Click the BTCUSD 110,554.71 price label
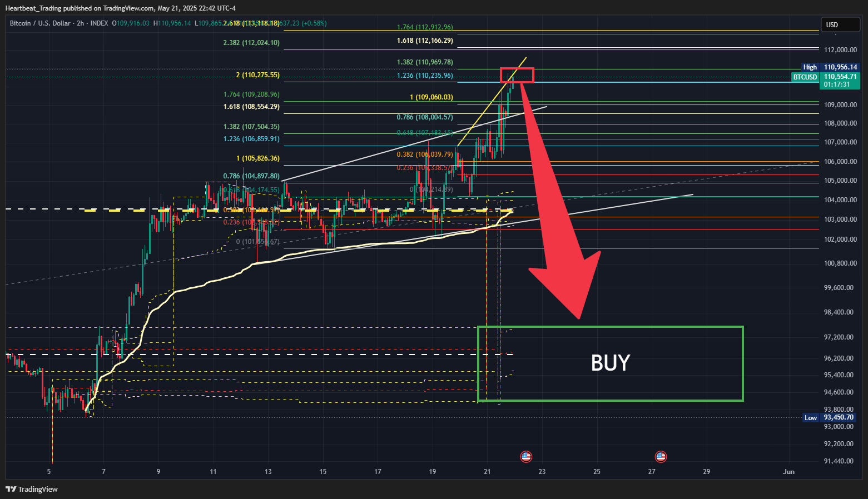This screenshot has height=499, width=868. coord(826,77)
